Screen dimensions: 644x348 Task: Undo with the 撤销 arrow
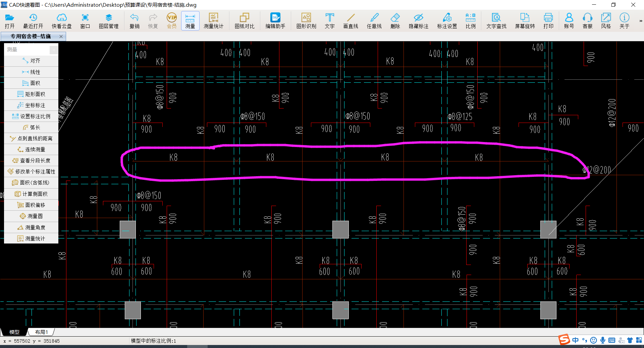point(135,21)
